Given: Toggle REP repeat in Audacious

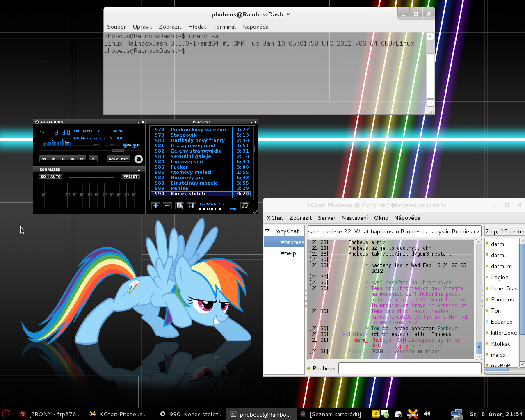Looking at the screenshot, I should pos(124,158).
